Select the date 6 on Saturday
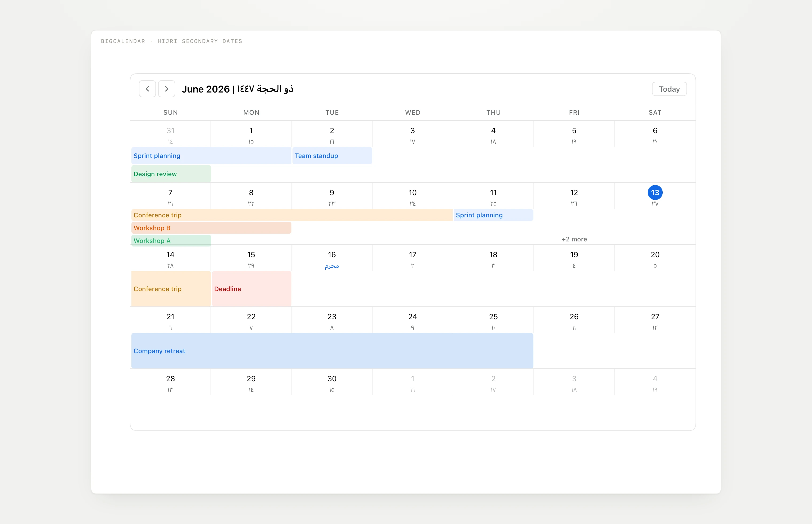The height and width of the screenshot is (524, 812). (655, 131)
